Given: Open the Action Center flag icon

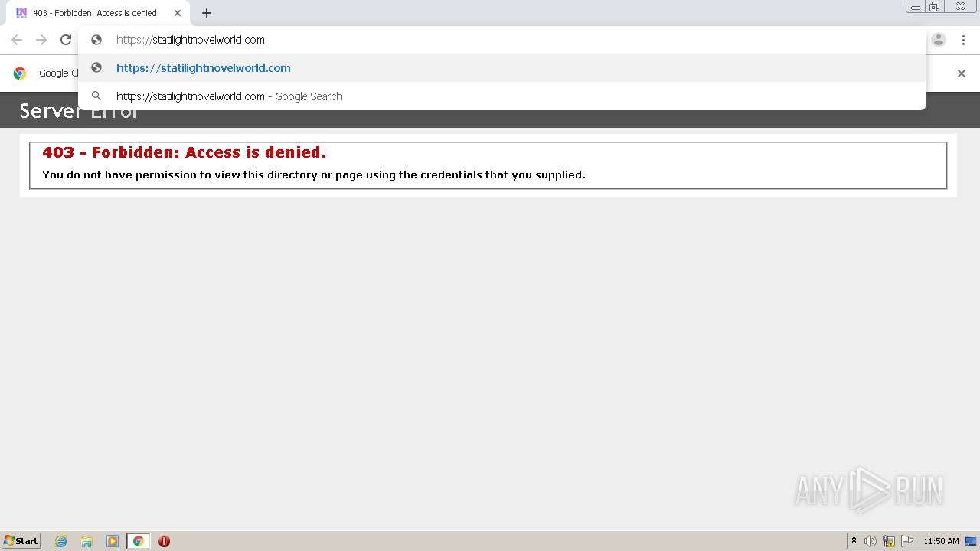Looking at the screenshot, I should click(x=907, y=541).
